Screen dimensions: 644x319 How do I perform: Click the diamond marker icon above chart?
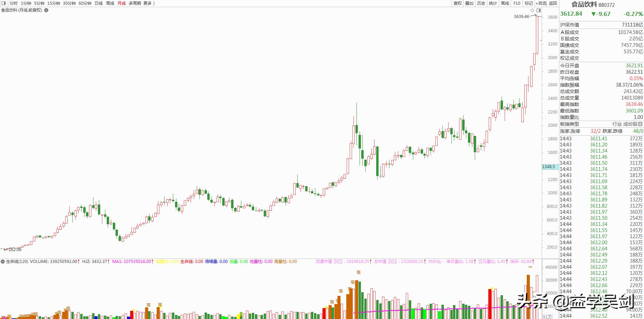533,11
